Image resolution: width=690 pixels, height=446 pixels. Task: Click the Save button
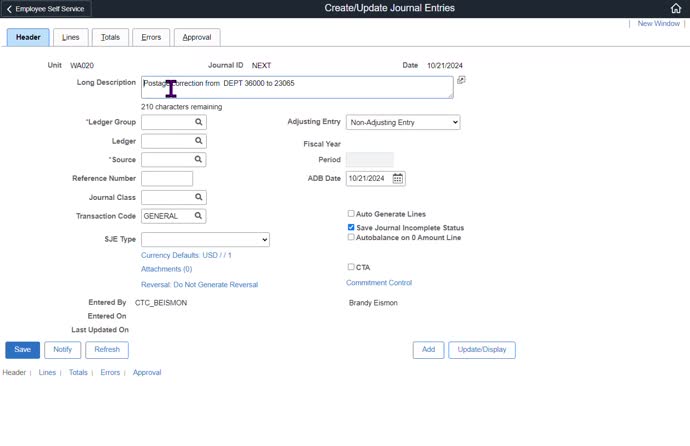[22, 350]
